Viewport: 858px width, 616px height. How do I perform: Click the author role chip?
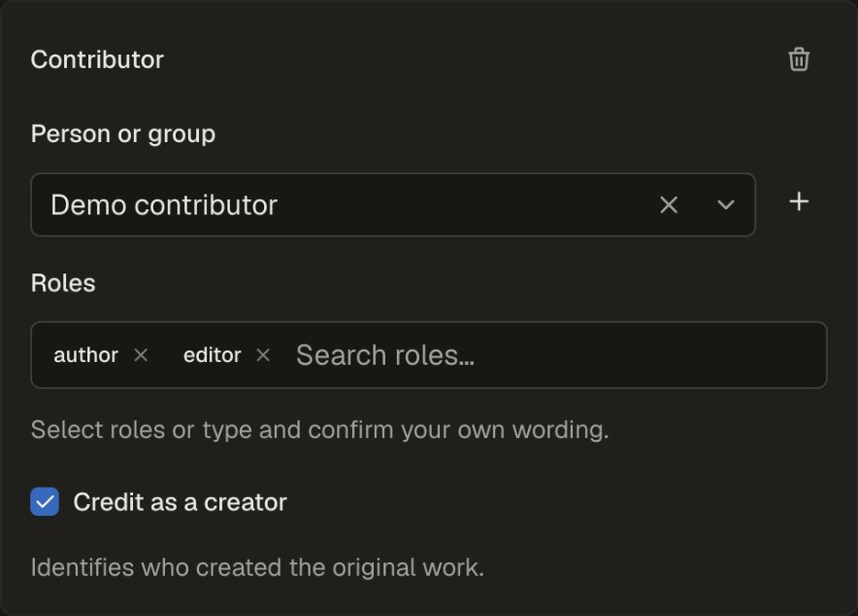[x=86, y=355]
